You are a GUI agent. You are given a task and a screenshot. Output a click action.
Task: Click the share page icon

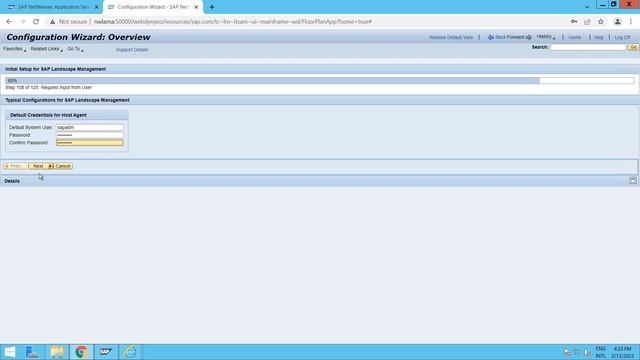click(x=587, y=22)
